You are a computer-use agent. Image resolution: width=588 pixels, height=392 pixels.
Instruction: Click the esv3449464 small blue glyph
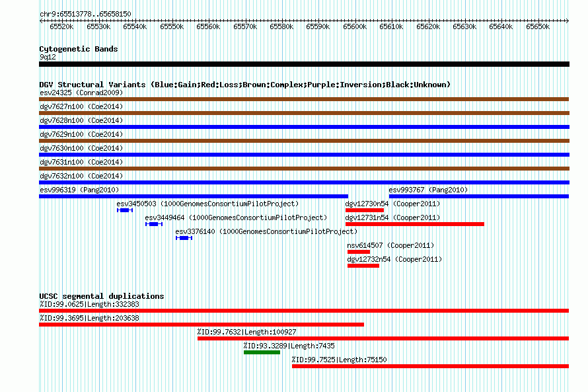(x=154, y=224)
